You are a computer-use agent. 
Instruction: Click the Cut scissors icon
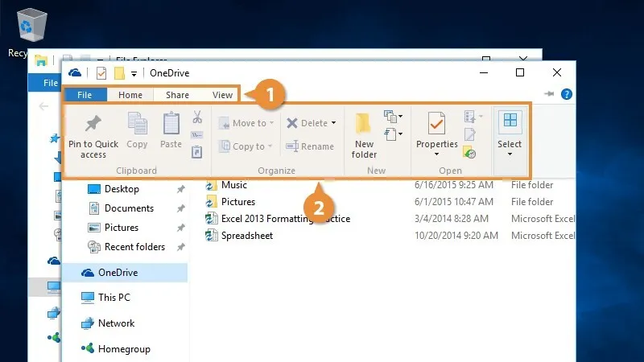[197, 117]
